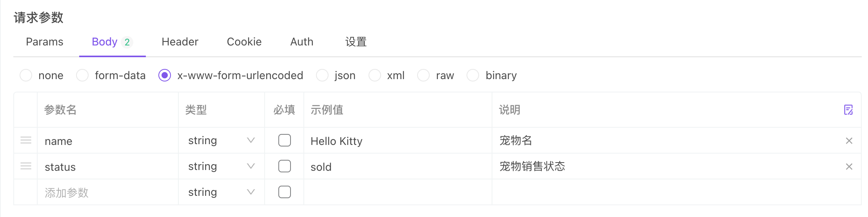Remove the status parameter row
This screenshot has width=868, height=217.
(849, 166)
